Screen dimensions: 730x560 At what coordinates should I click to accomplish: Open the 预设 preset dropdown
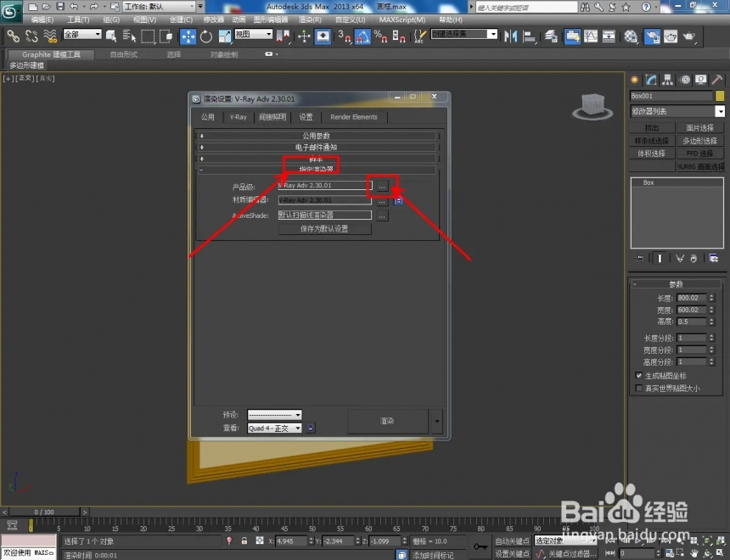point(274,414)
